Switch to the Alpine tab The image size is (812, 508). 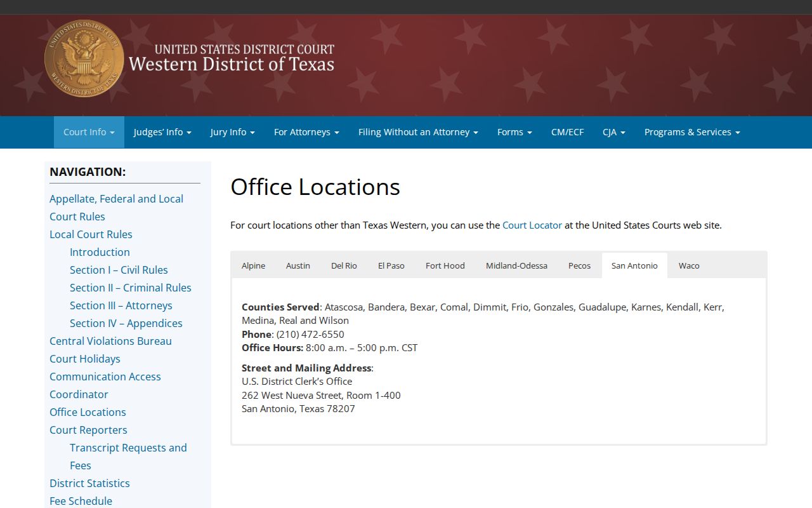(x=254, y=265)
